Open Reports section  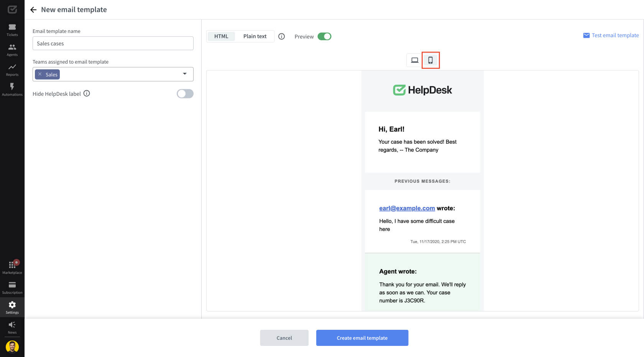click(x=12, y=70)
